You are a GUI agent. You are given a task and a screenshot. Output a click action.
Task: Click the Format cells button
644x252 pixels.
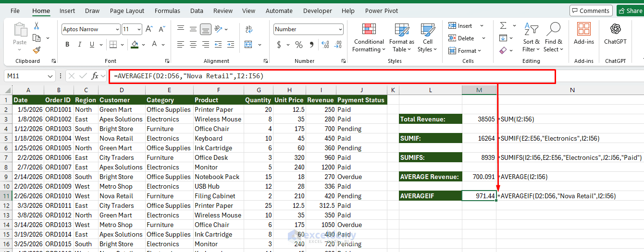tap(464, 50)
